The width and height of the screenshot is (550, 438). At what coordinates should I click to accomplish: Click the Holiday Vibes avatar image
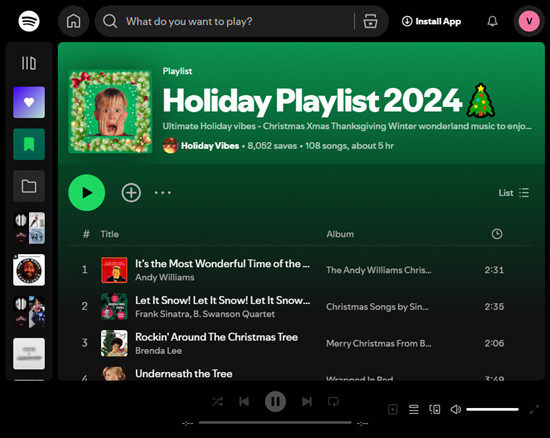pyautogui.click(x=170, y=146)
